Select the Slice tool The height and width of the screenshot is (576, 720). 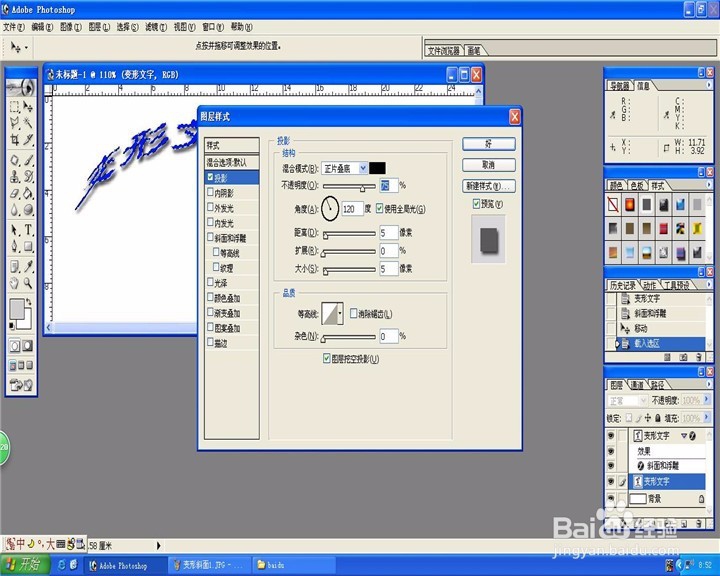click(28, 139)
